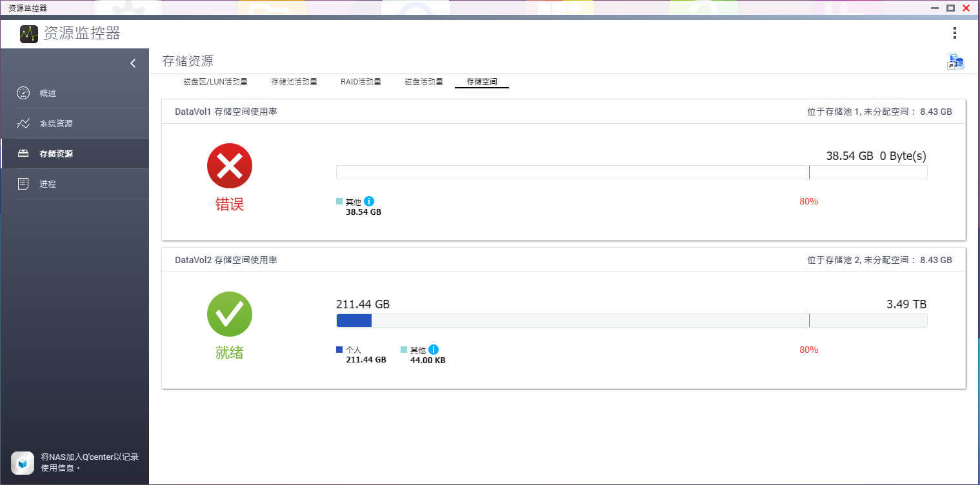Click 位于存储池 2 unallocated space text
The height and width of the screenshot is (485, 980).
[x=879, y=260]
